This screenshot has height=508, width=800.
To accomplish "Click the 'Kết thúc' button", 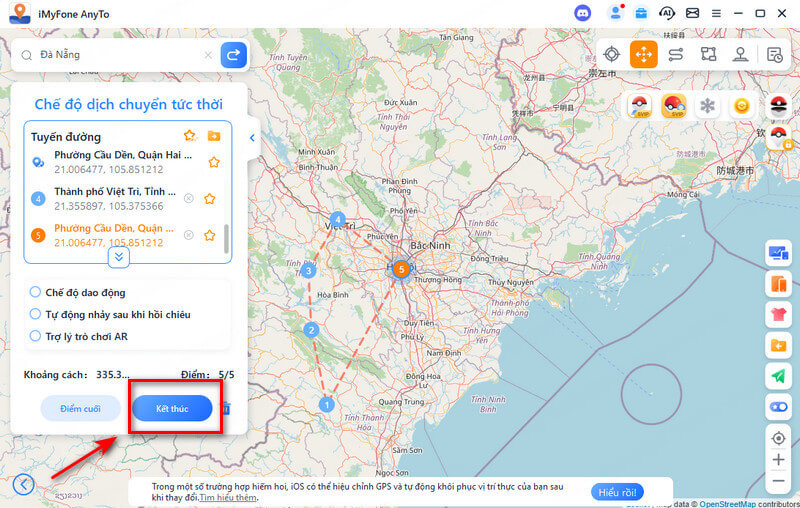I will pos(172,408).
